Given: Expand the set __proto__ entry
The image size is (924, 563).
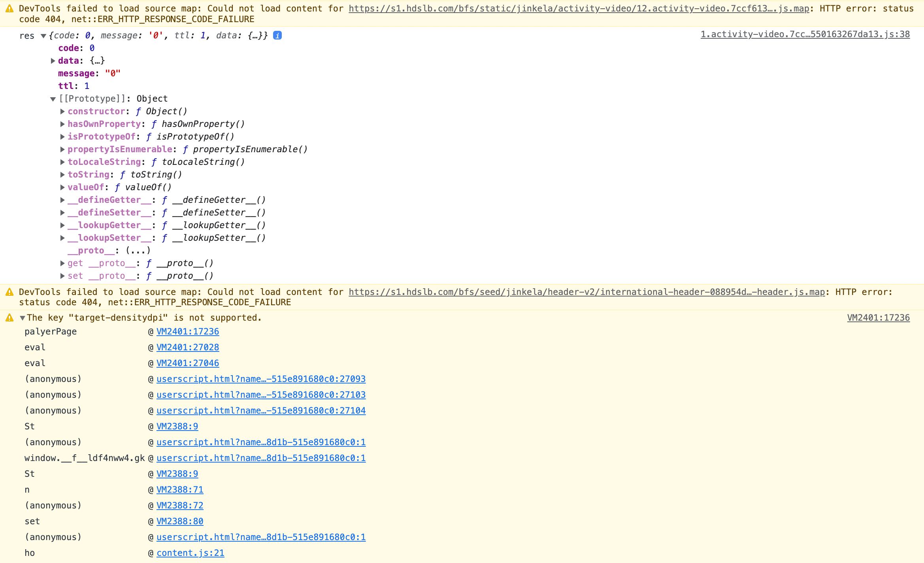Looking at the screenshot, I should pos(62,276).
